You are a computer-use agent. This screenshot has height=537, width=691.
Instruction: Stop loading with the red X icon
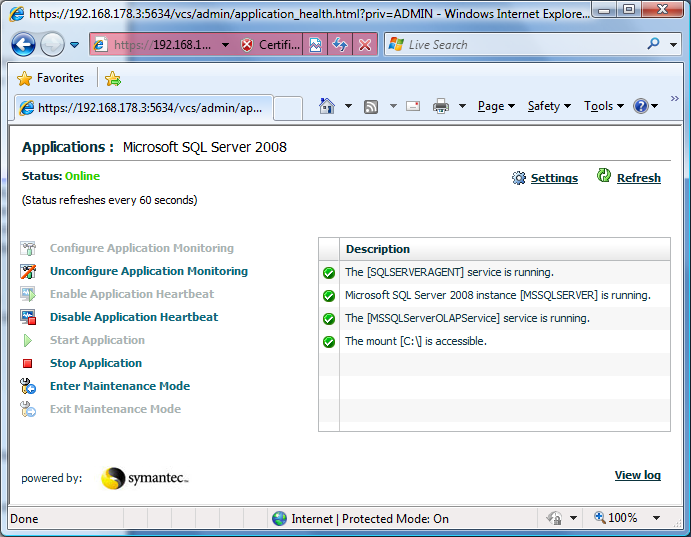(364, 44)
